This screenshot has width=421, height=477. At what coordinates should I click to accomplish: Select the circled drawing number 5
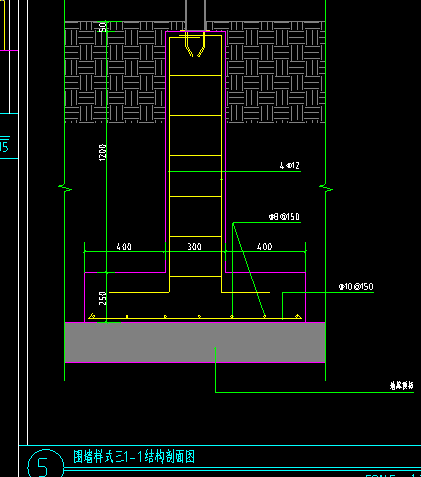point(45,464)
